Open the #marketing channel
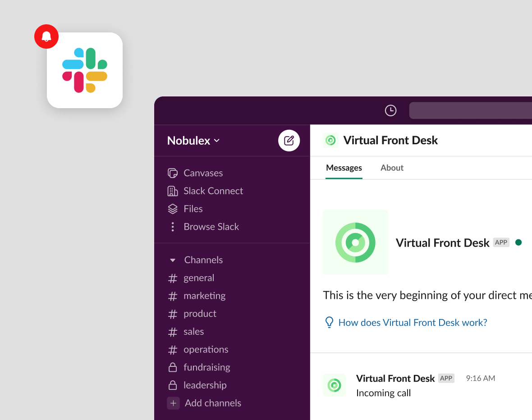532x420 pixels. pyautogui.click(x=197, y=296)
